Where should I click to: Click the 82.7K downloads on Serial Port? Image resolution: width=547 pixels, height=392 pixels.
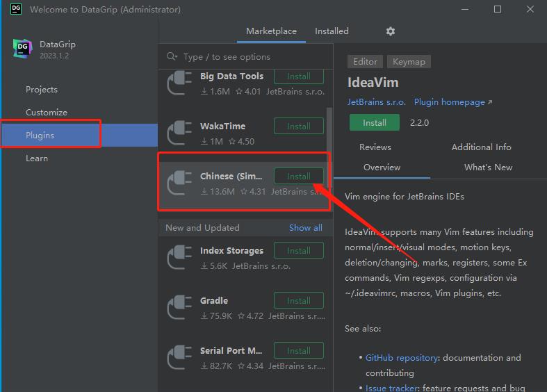(217, 366)
